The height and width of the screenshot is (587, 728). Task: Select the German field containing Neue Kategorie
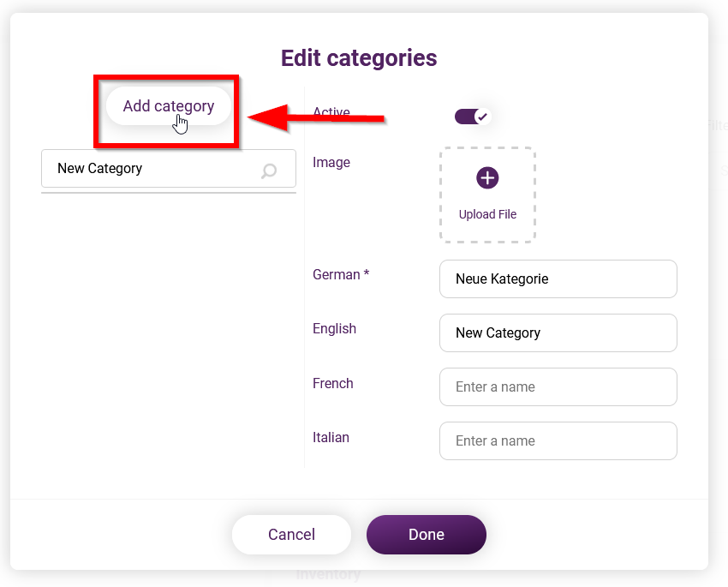click(x=558, y=279)
